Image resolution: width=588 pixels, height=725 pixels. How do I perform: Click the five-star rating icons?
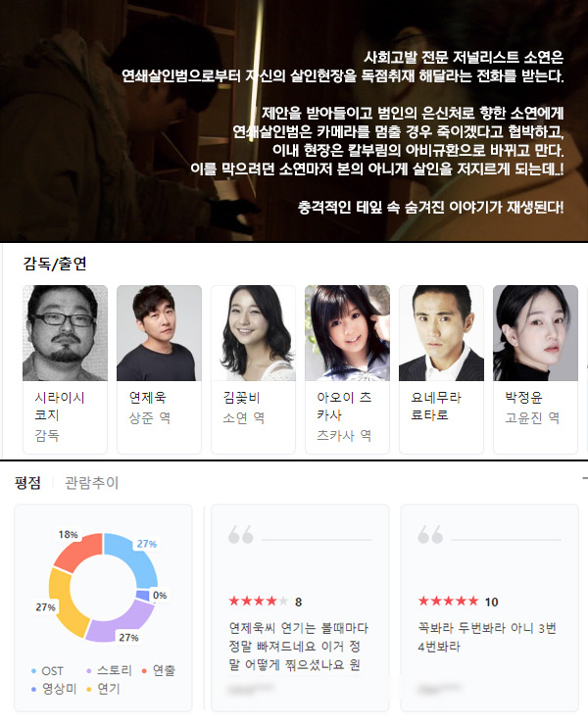pos(448,602)
